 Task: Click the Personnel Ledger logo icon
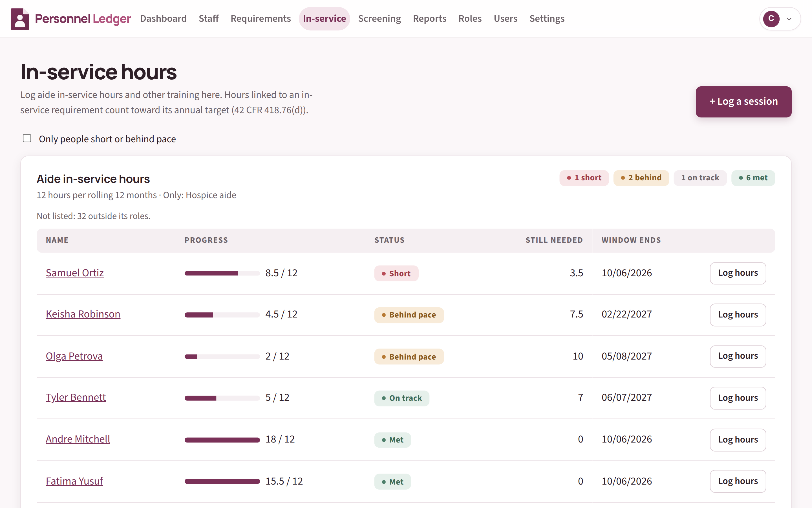pyautogui.click(x=20, y=19)
